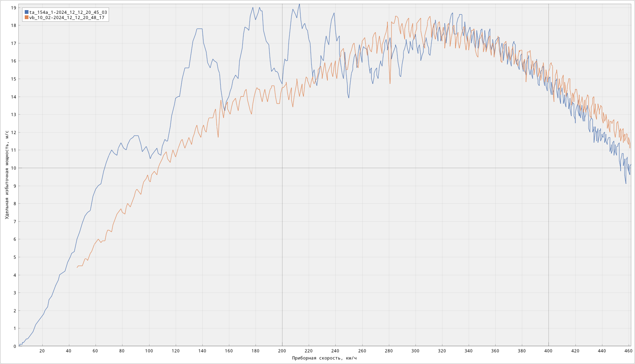Select legend entry vb_10_02-2024_12_12_20_48_17 text
The image size is (635, 364).
tap(67, 18)
